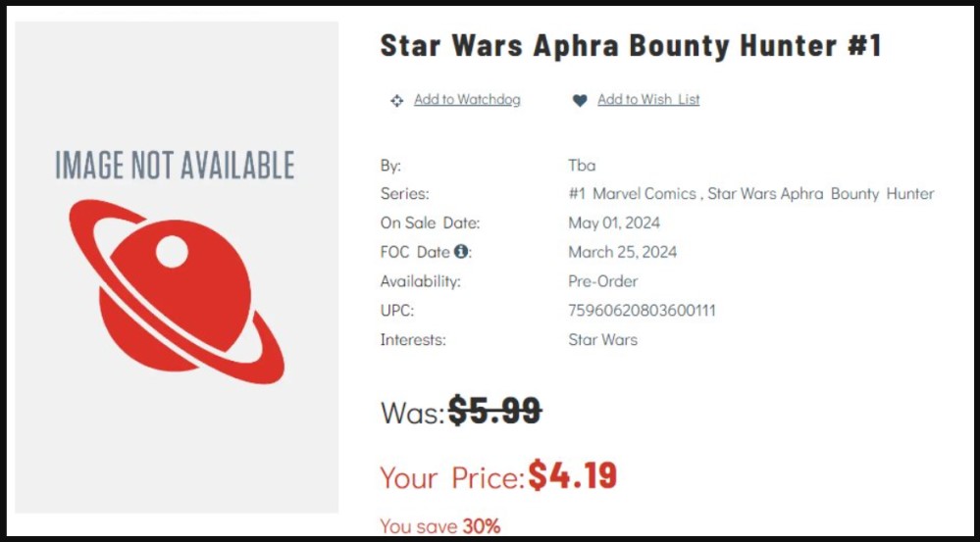Click the crossed-out $5.99 price
This screenshot has height=542, width=980.
(x=494, y=411)
